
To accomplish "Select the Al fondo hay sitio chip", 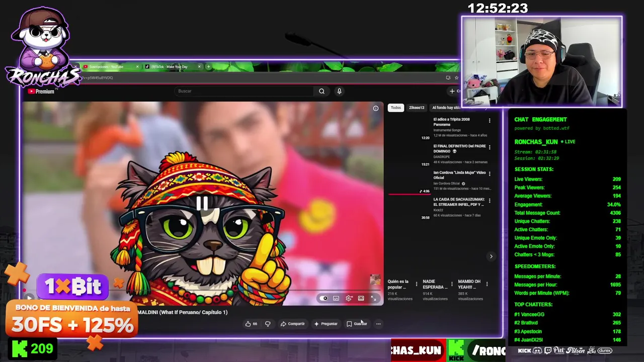I will click(446, 108).
